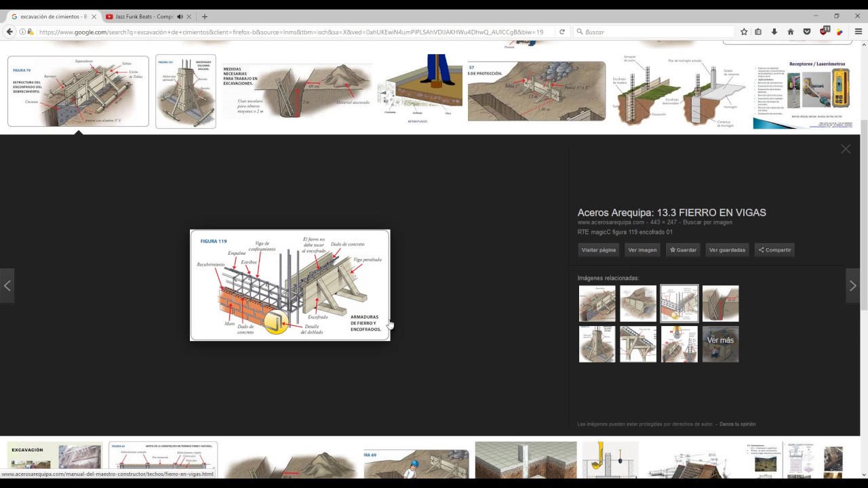Click the colorful extension icon beside uBlock

click(840, 32)
